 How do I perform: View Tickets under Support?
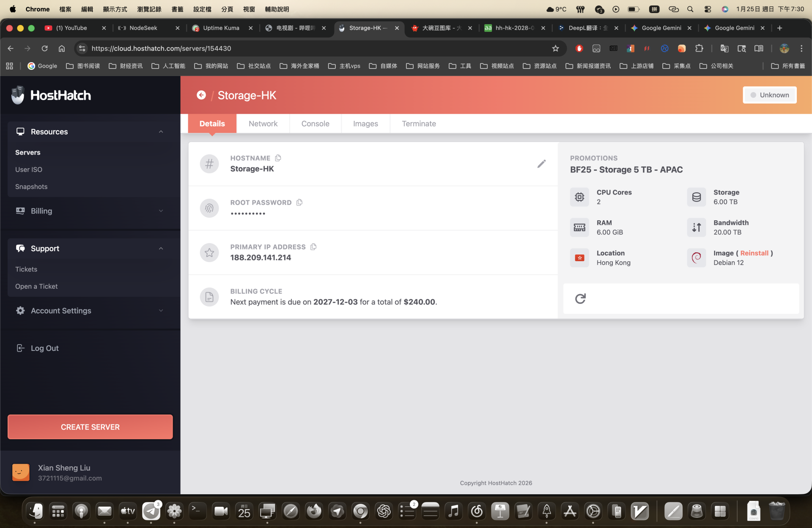pyautogui.click(x=26, y=269)
